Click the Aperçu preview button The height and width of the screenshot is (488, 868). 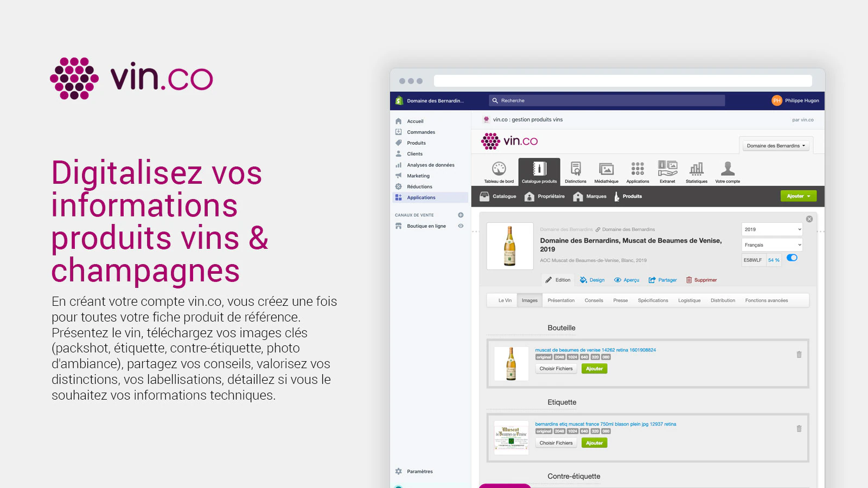point(627,280)
